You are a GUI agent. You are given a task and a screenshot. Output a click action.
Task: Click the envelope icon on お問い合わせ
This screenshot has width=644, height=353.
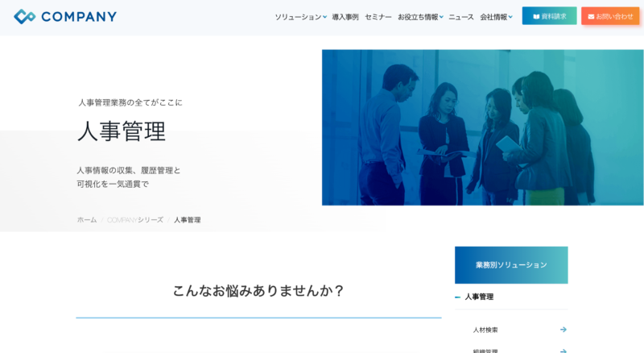pos(591,16)
